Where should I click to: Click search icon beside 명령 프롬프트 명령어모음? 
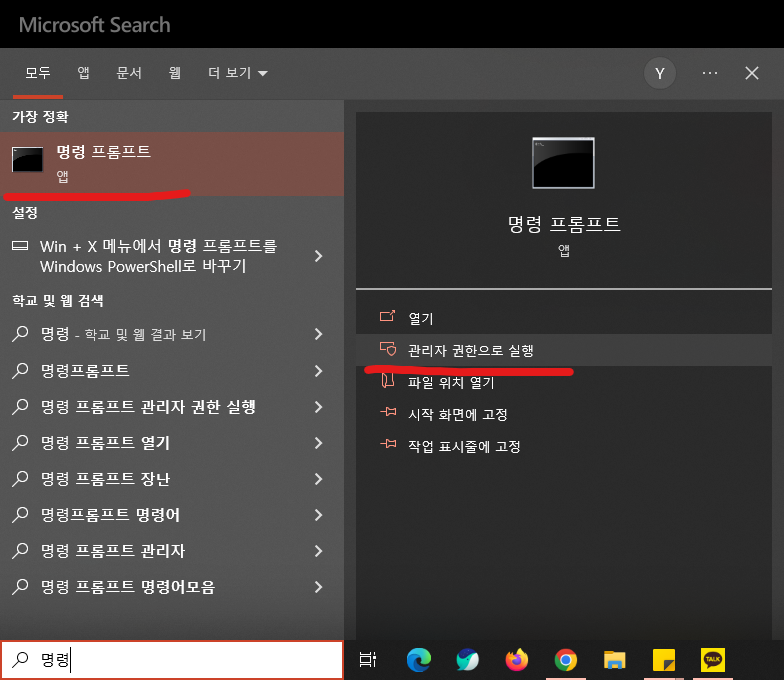pyautogui.click(x=20, y=586)
